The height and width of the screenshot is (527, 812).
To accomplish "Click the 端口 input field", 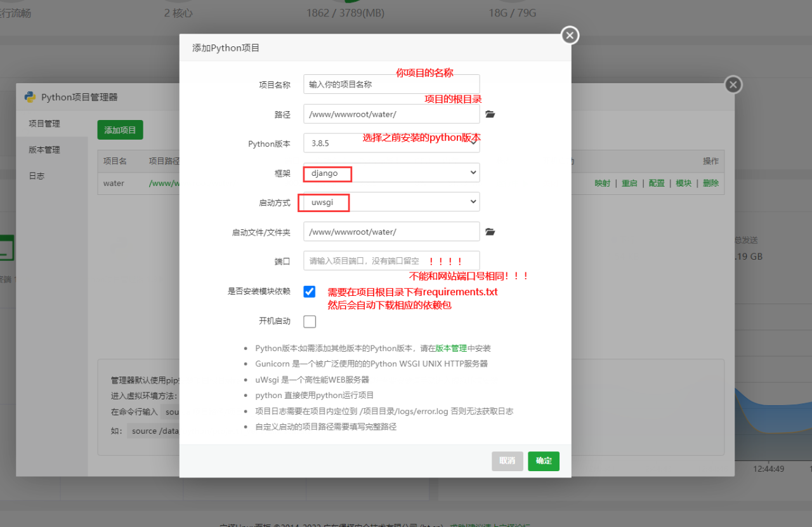I will (x=391, y=261).
